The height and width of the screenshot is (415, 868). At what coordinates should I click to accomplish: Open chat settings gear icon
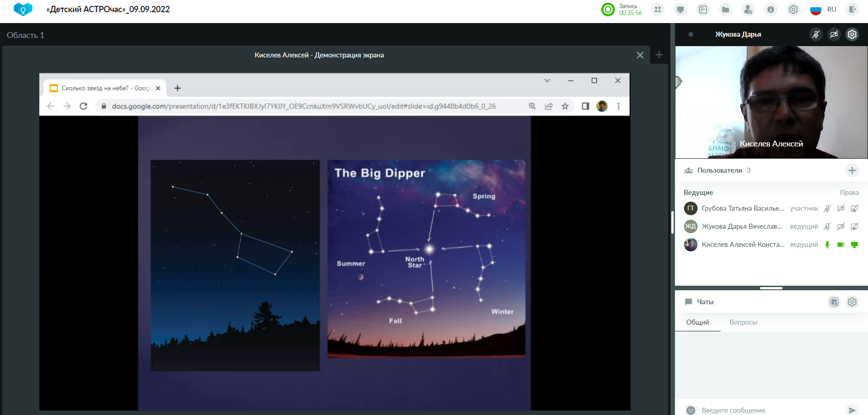tap(852, 302)
